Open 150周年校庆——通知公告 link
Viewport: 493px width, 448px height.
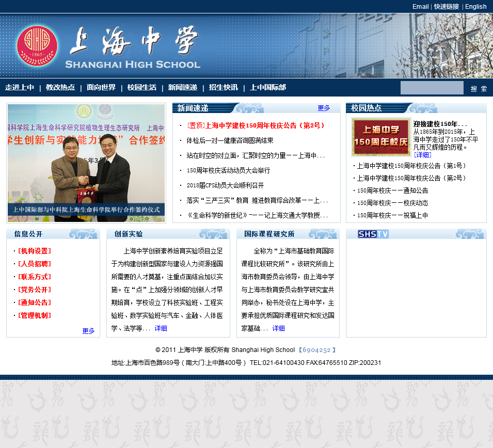(x=392, y=190)
